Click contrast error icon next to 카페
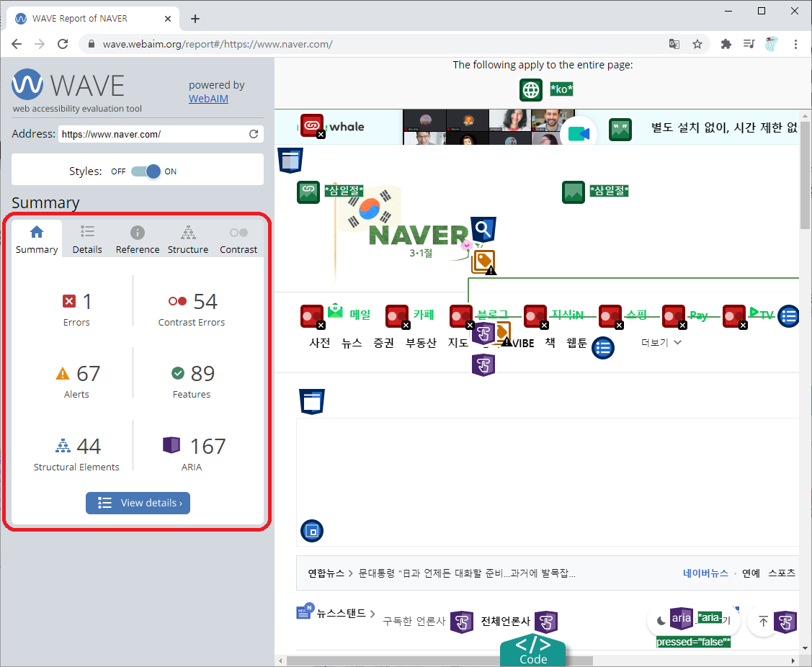The image size is (812, 667). 397,316
